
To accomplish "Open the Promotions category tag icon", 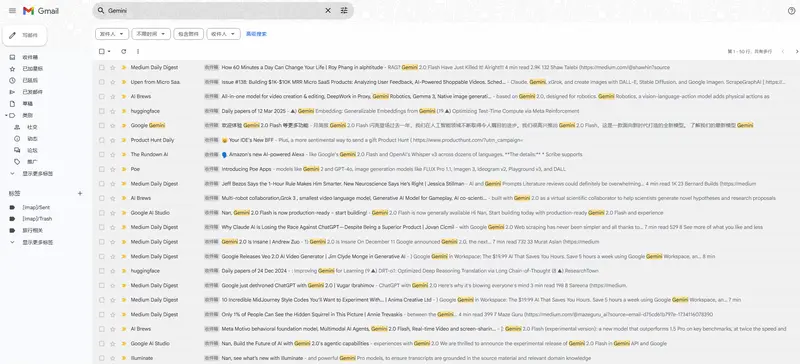I will coord(17,162).
